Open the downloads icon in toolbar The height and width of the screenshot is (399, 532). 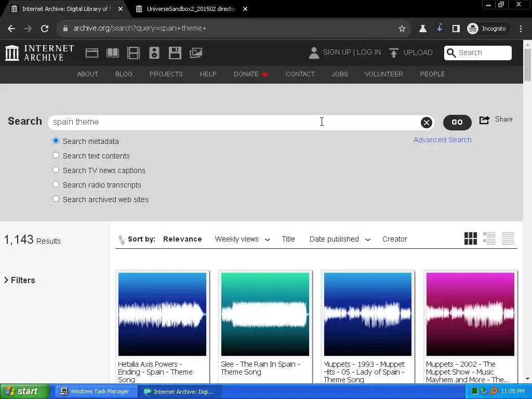[x=440, y=28]
